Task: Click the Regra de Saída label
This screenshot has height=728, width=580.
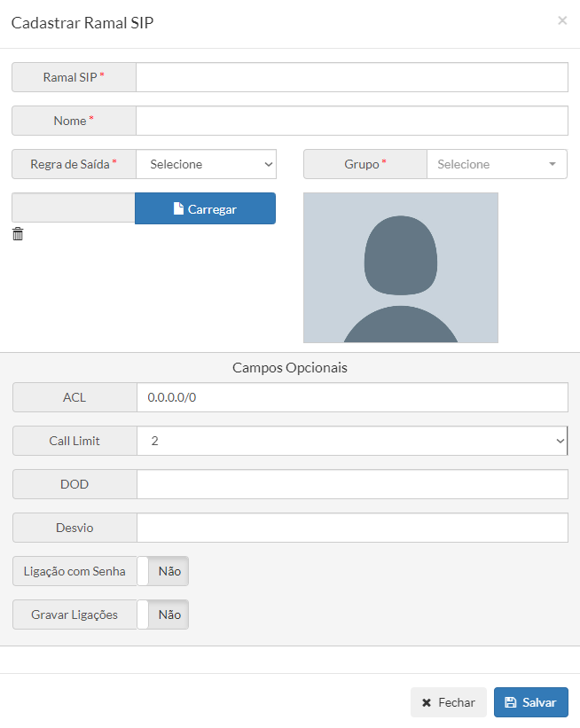Action: 74,164
